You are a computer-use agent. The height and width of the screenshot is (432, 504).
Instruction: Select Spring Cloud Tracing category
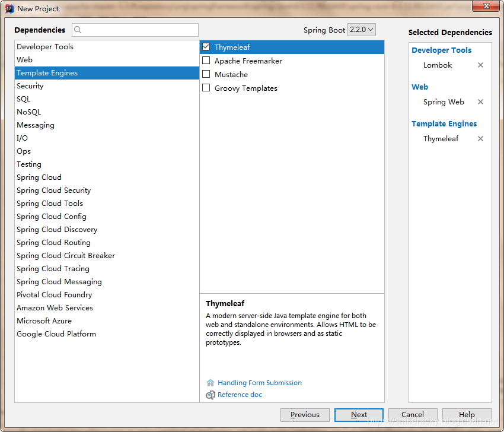(x=107, y=269)
